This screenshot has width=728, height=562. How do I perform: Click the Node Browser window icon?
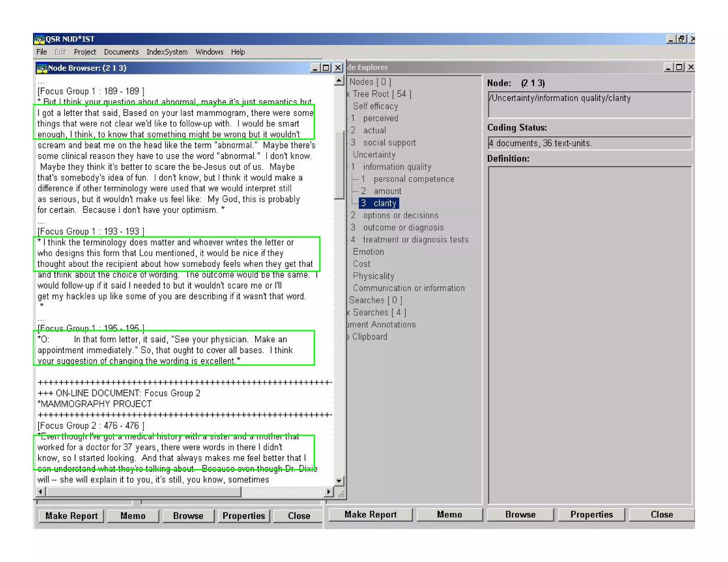42,68
